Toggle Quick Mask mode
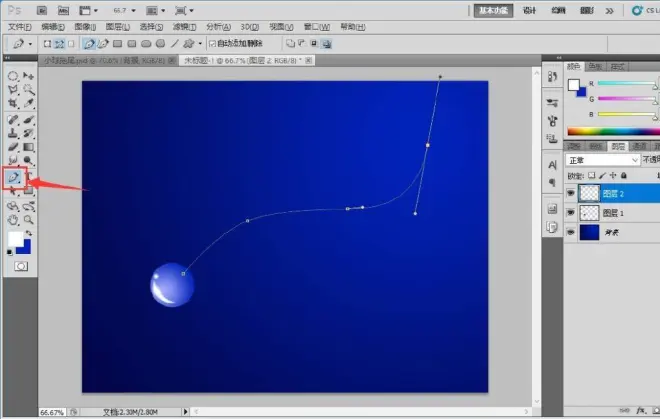The height and width of the screenshot is (419, 660). 21,266
